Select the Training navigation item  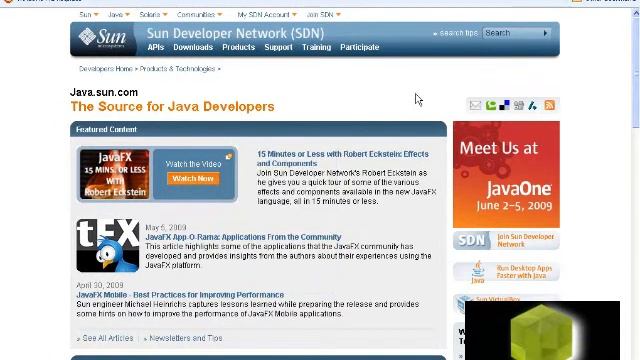click(316, 47)
